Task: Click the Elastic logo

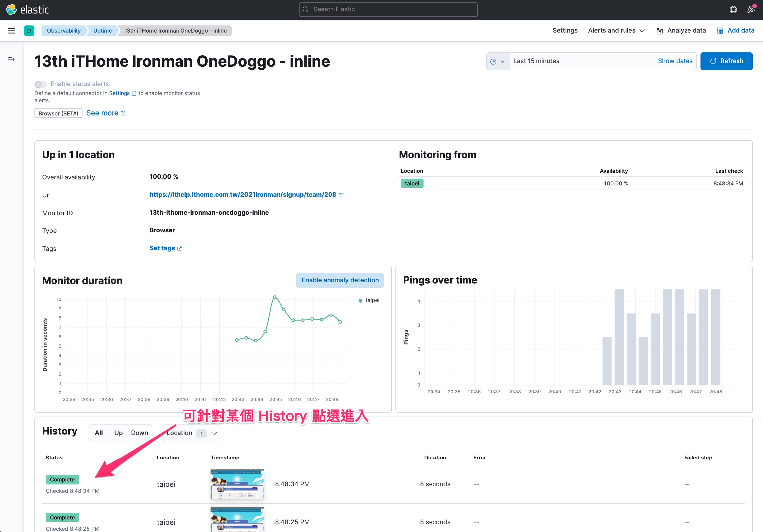Action: [x=27, y=9]
